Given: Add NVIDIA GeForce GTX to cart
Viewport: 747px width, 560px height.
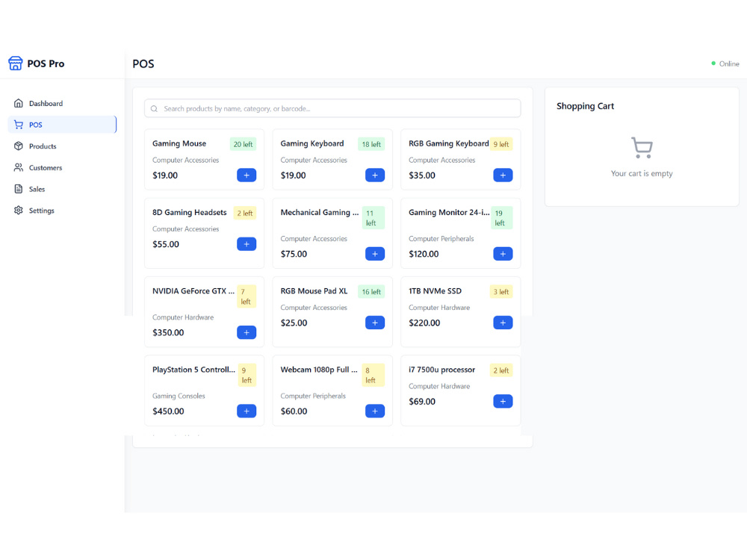Looking at the screenshot, I should click(247, 332).
